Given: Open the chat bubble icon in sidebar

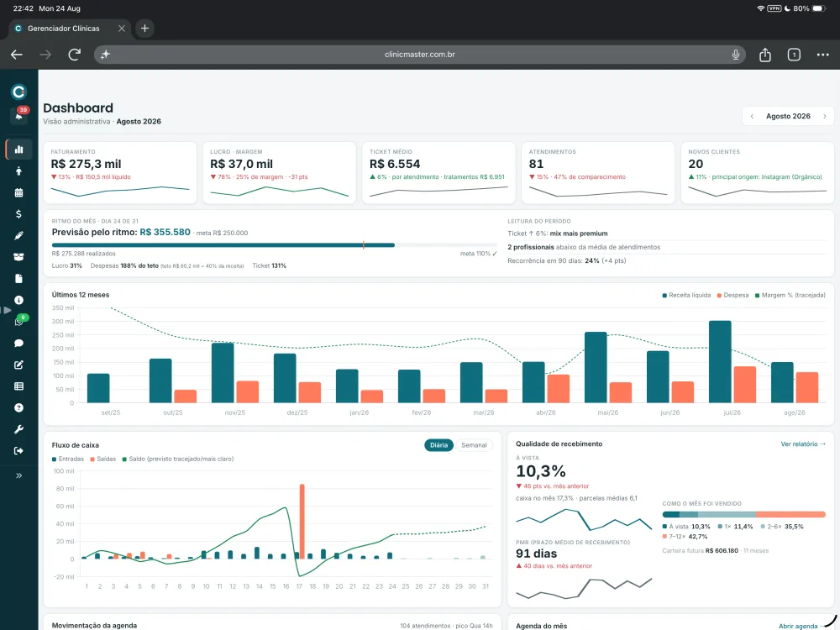Looking at the screenshot, I should click(x=18, y=343).
